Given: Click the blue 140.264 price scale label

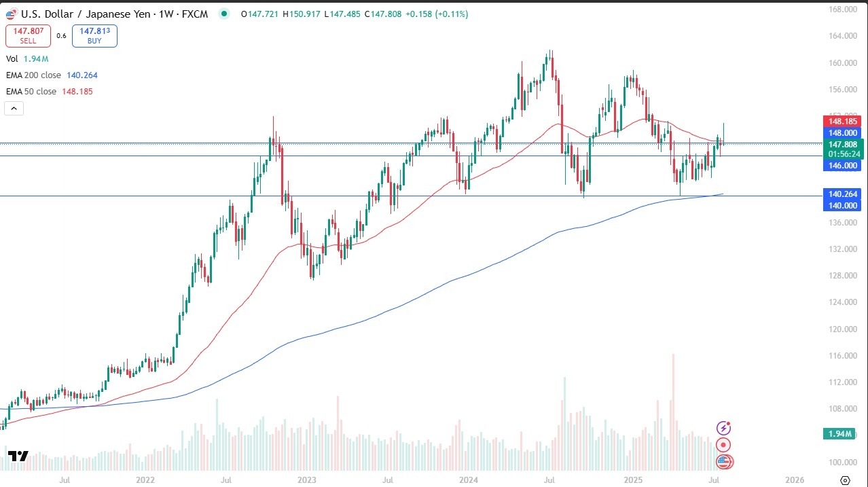Looking at the screenshot, I should pyautogui.click(x=842, y=194).
